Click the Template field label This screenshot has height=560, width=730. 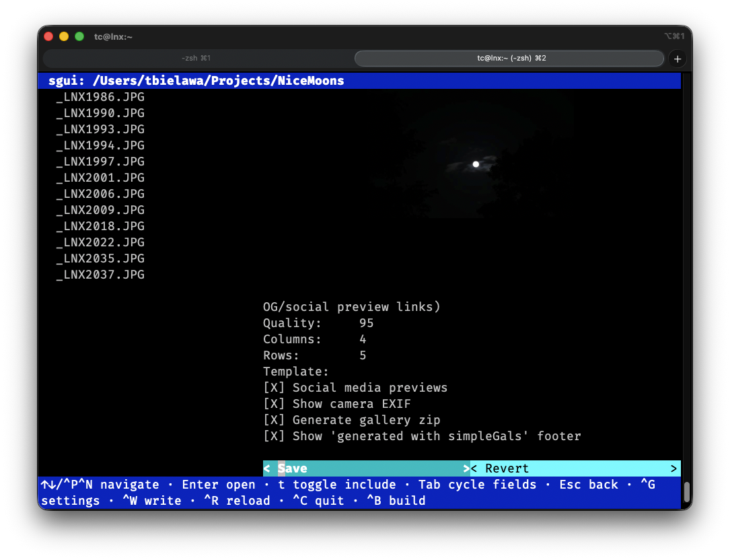click(x=295, y=372)
